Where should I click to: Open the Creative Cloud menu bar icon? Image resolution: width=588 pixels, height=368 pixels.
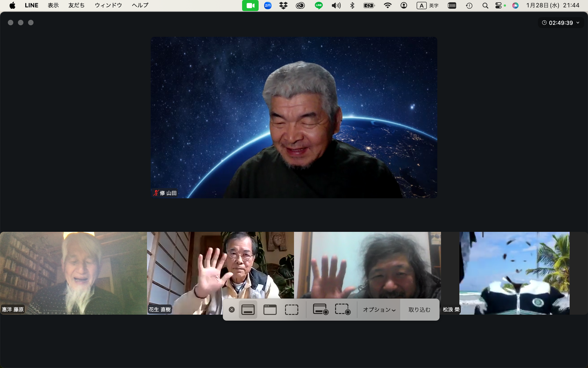point(300,6)
